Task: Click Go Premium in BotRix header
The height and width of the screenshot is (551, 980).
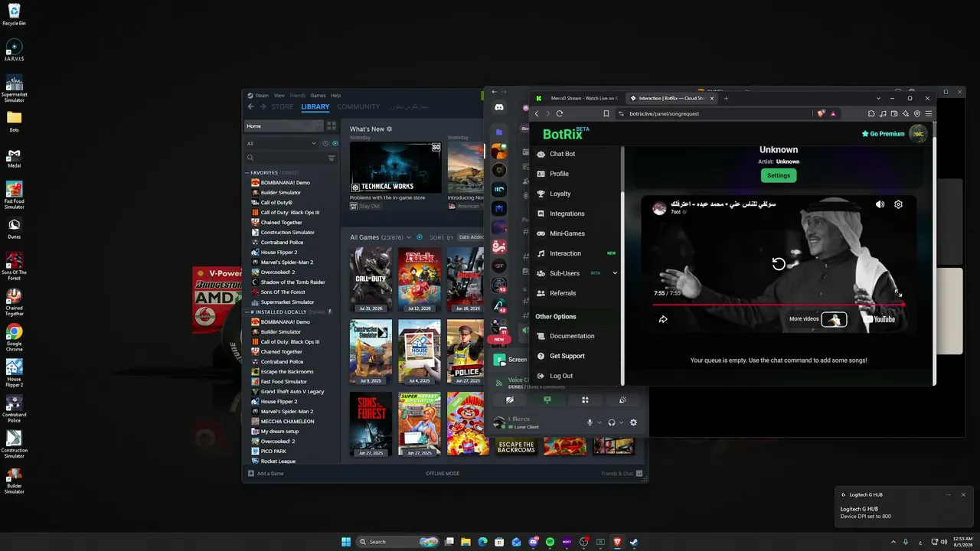Action: pyautogui.click(x=883, y=134)
